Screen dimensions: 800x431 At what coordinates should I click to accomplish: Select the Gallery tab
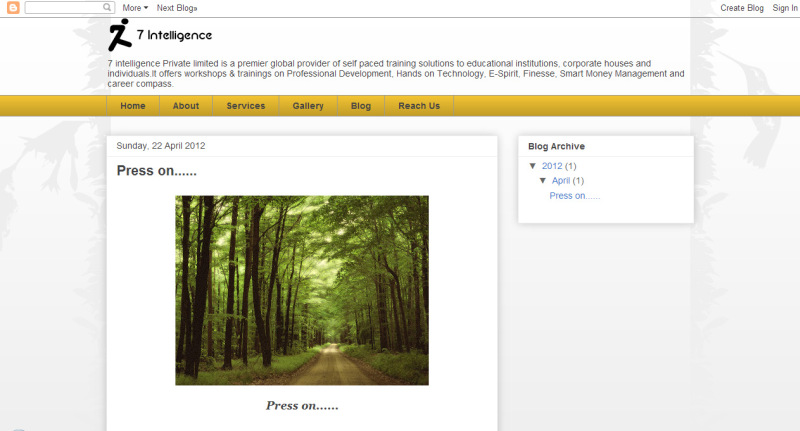[x=308, y=106]
